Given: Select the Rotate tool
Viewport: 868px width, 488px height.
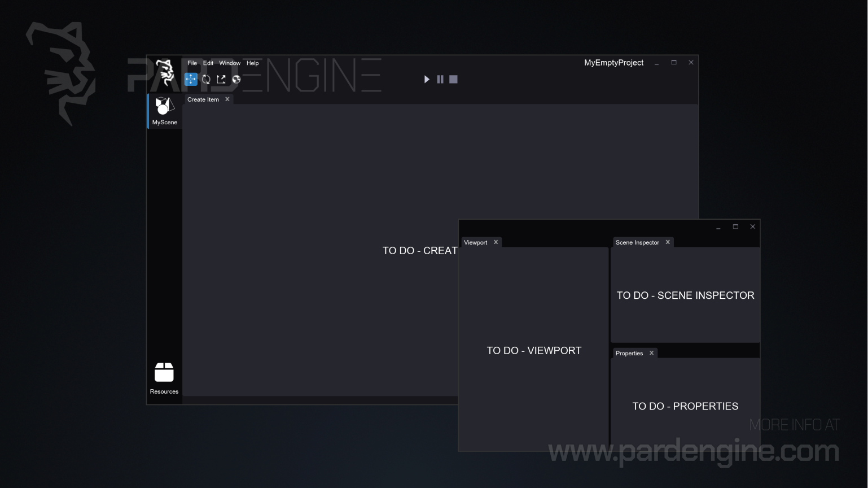Looking at the screenshot, I should [206, 80].
